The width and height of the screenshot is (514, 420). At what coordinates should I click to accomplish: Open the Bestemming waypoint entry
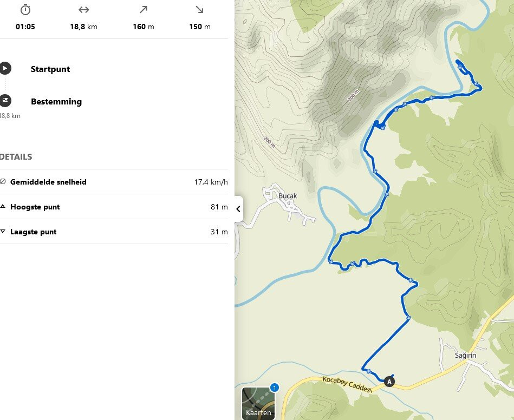[x=56, y=102]
